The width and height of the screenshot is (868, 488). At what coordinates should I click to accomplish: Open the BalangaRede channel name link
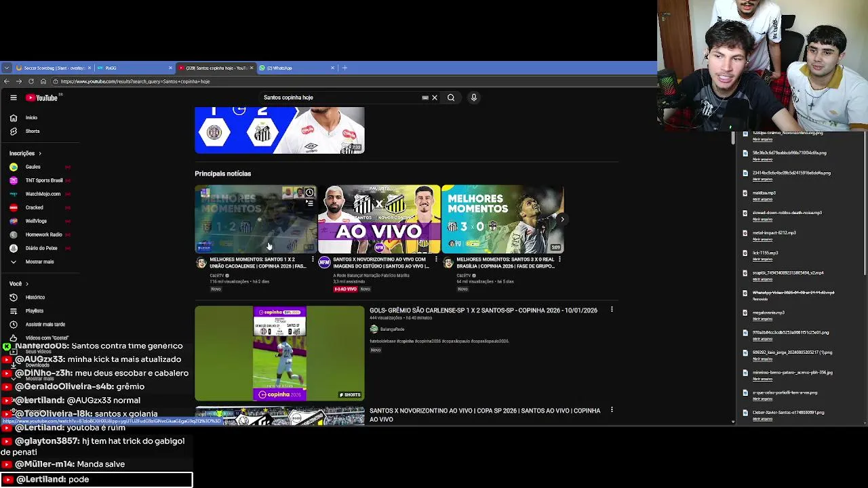[x=392, y=329]
